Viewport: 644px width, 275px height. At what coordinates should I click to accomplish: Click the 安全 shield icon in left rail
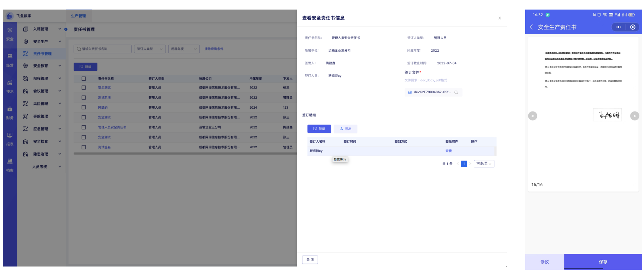point(10,30)
